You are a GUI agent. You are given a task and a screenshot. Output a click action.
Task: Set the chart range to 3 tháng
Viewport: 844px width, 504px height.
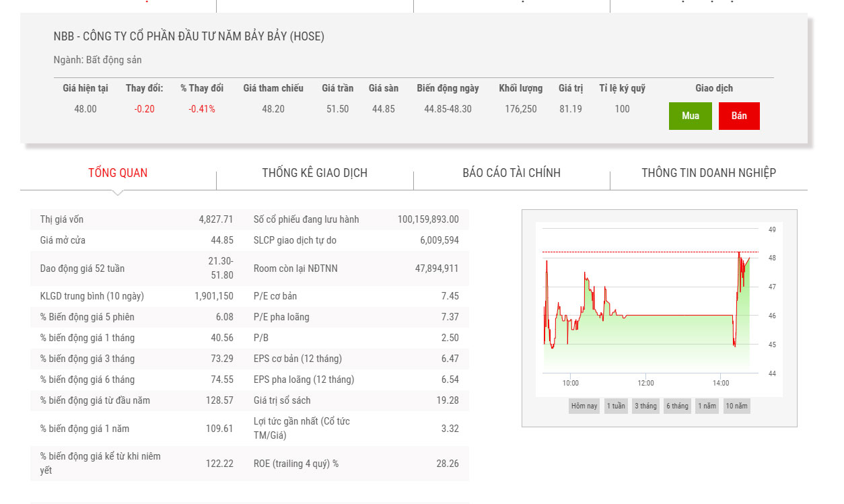click(645, 406)
